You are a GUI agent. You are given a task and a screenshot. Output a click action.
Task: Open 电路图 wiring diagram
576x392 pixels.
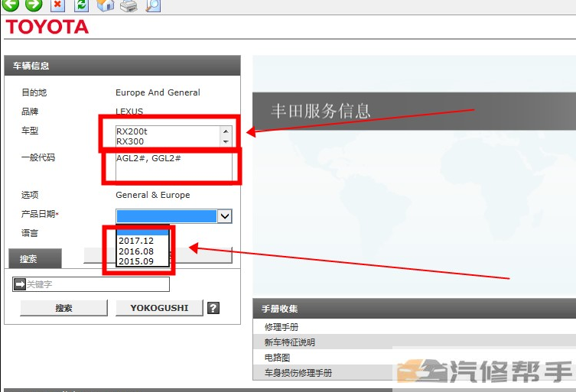(x=278, y=357)
